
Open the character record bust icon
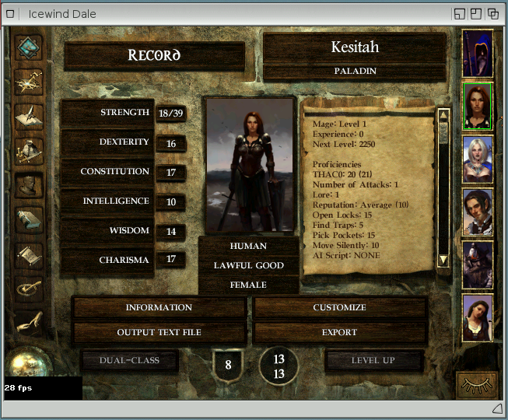[29, 185]
